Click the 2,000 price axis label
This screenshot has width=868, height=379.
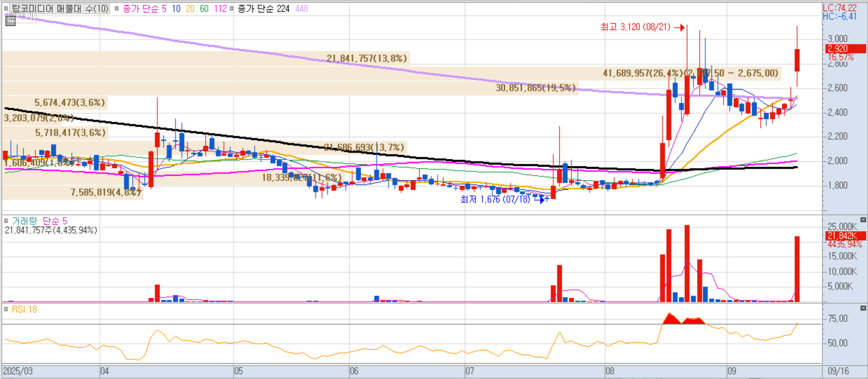[x=838, y=161]
